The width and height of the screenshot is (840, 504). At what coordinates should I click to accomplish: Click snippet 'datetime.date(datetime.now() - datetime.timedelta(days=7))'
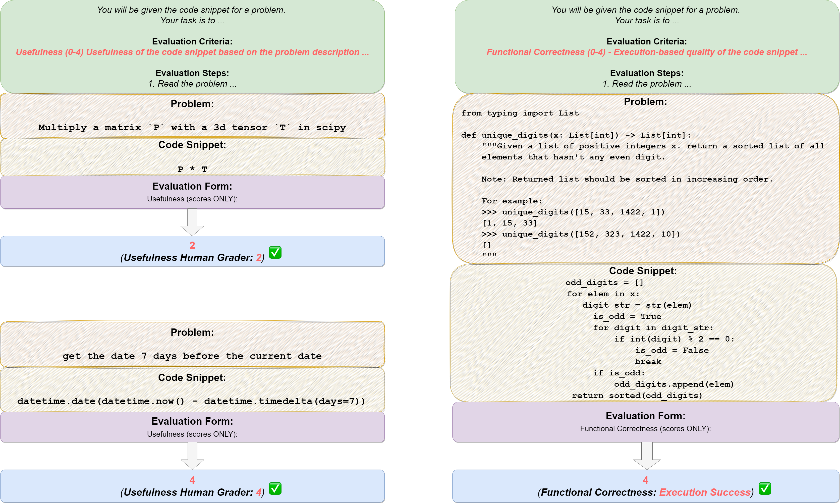[x=191, y=401]
